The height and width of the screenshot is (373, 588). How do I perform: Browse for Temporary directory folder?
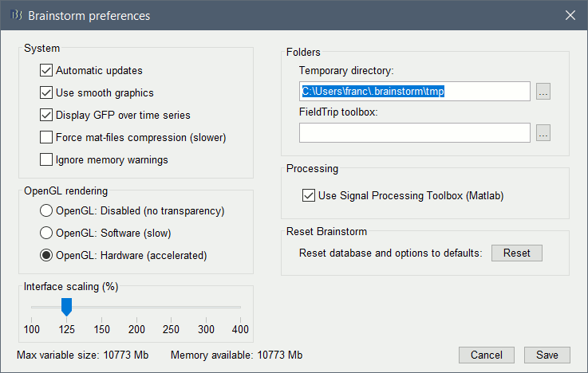click(x=543, y=92)
